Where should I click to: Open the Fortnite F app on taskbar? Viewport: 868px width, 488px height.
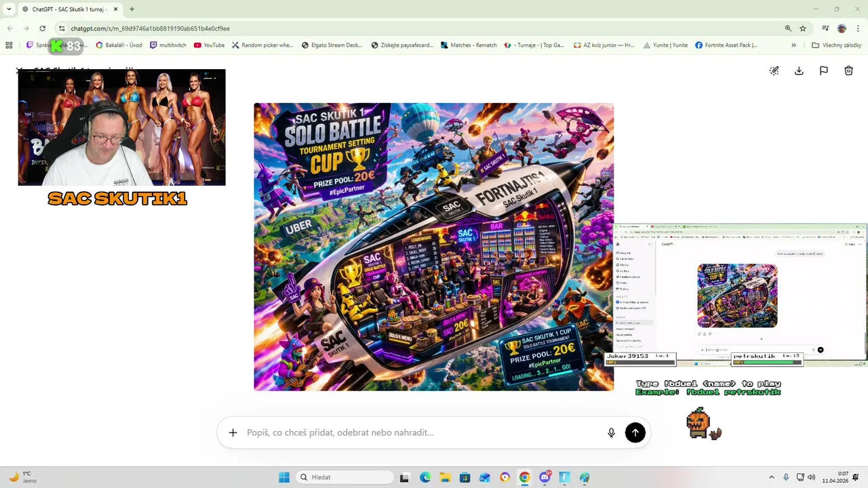pos(564,477)
